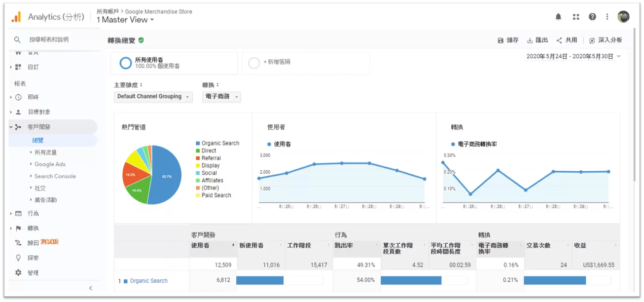The height and width of the screenshot is (302, 644).
Task: Click the 探索 menu item
Action: coord(33,258)
